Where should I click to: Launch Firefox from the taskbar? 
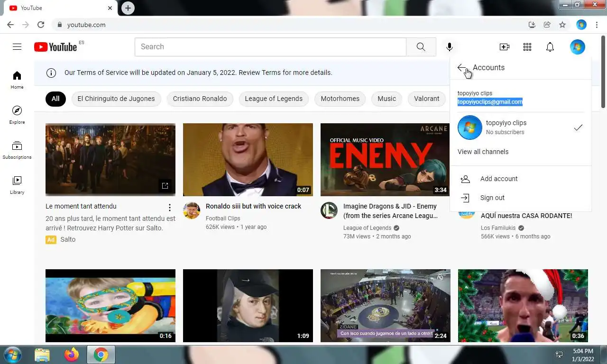72,355
